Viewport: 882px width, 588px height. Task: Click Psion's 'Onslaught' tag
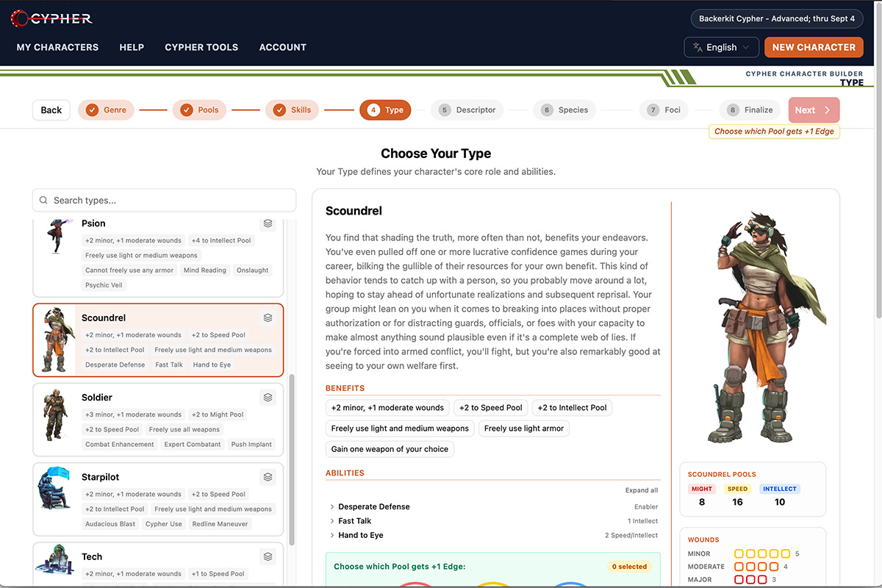tap(253, 270)
